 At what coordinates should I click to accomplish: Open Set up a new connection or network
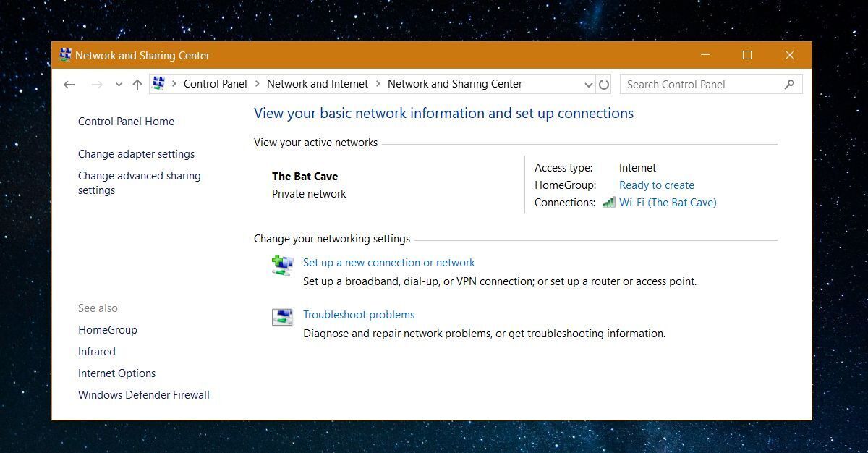pos(388,263)
